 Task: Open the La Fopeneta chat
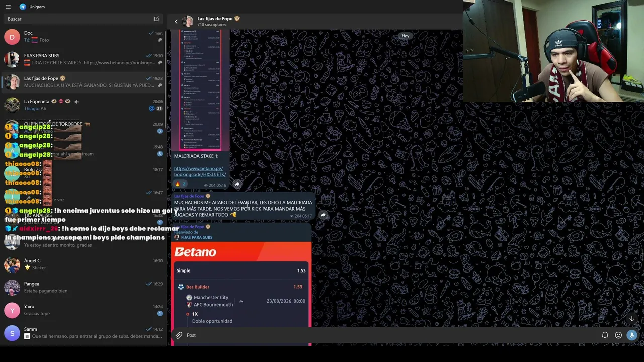pyautogui.click(x=83, y=105)
